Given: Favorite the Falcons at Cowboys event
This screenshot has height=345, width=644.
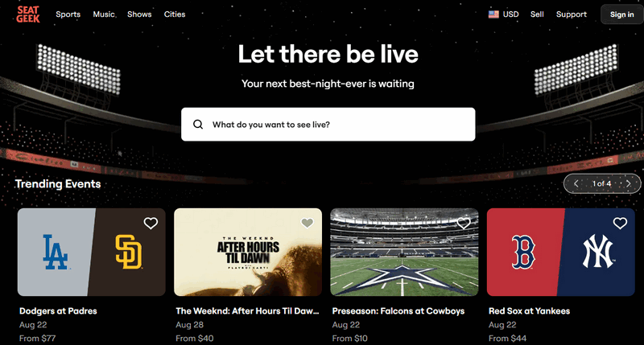Looking at the screenshot, I should point(464,223).
